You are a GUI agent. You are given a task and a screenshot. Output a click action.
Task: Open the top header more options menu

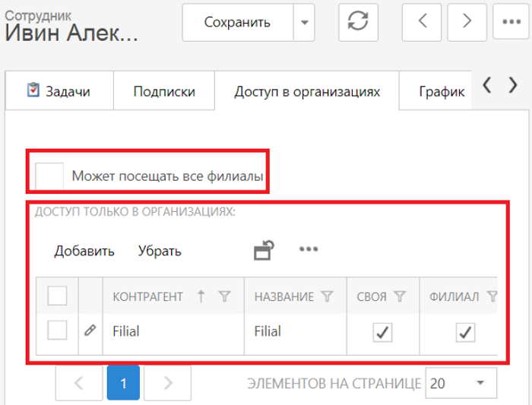pos(511,22)
